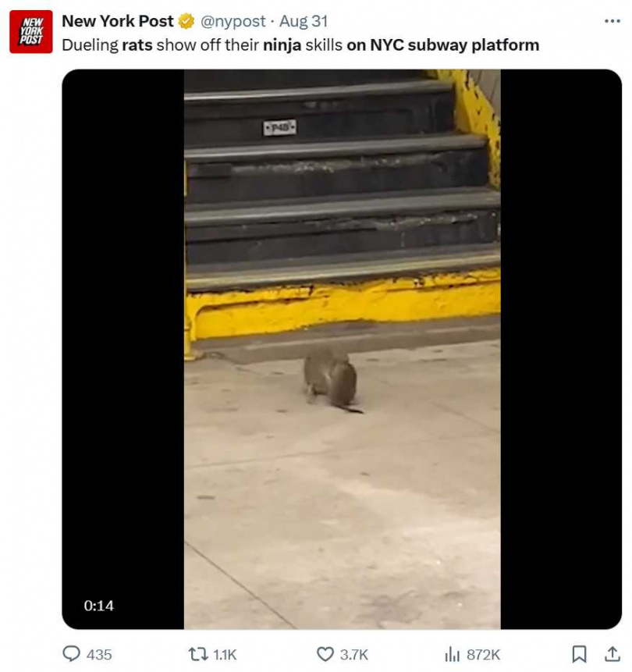Screen dimensions: 632x672
Task: Click "on NYC subway platform" tweet text
Action: (442, 45)
